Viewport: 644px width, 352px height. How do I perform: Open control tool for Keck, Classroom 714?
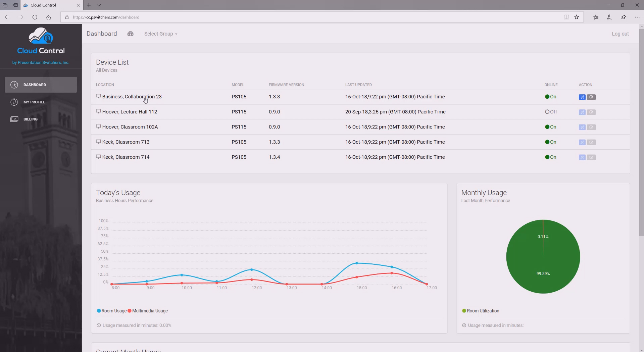[582, 157]
